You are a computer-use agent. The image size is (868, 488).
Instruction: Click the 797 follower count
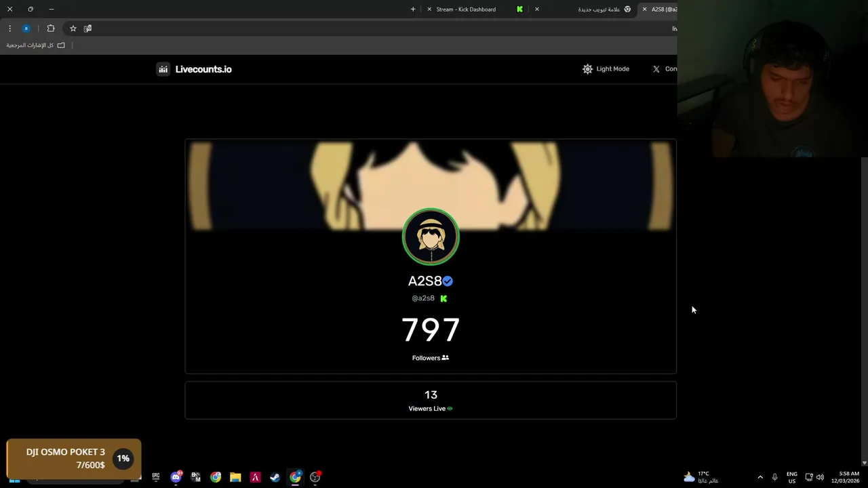(x=431, y=330)
